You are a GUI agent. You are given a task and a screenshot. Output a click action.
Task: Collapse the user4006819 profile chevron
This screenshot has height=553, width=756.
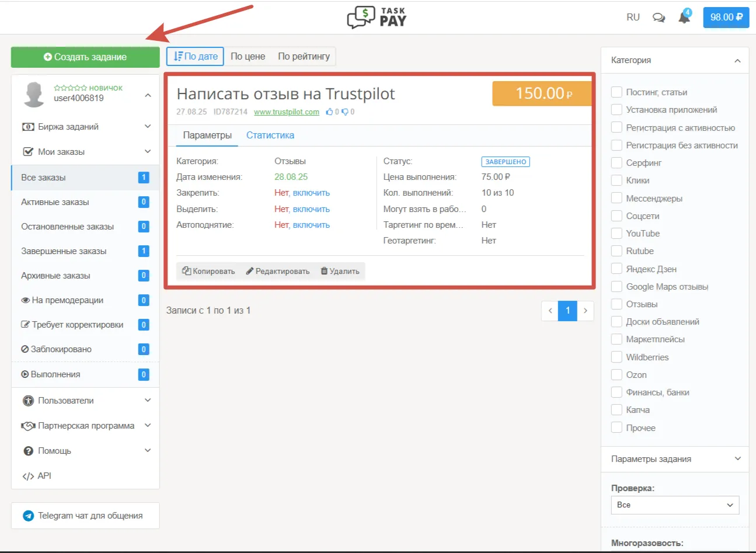coord(148,95)
